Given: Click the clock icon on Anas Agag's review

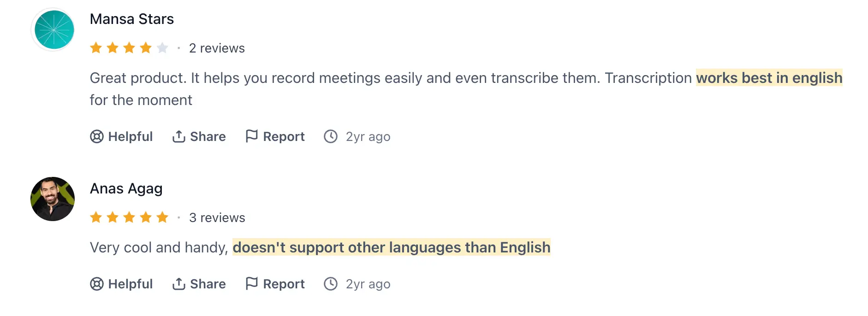Looking at the screenshot, I should point(331,284).
